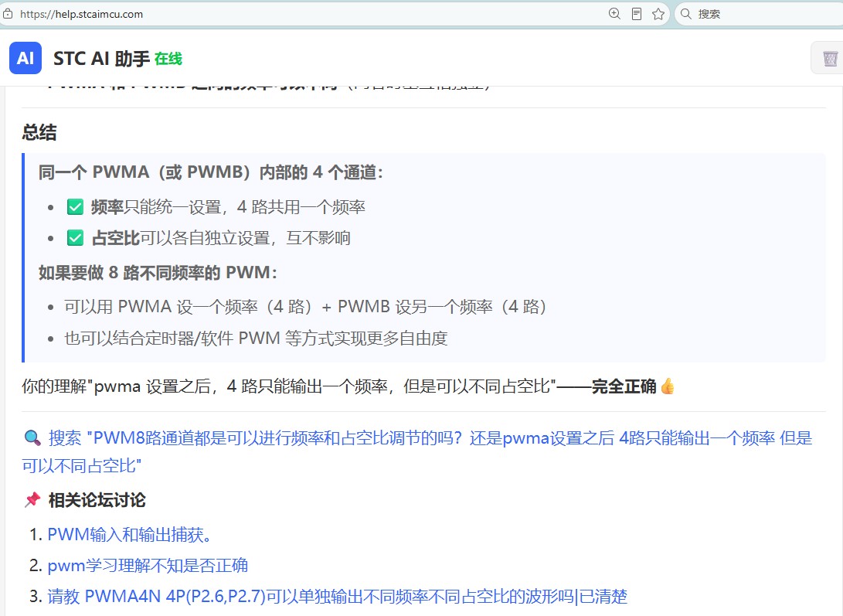
Task: Click the lock icon beside the URL
Action: (8, 14)
